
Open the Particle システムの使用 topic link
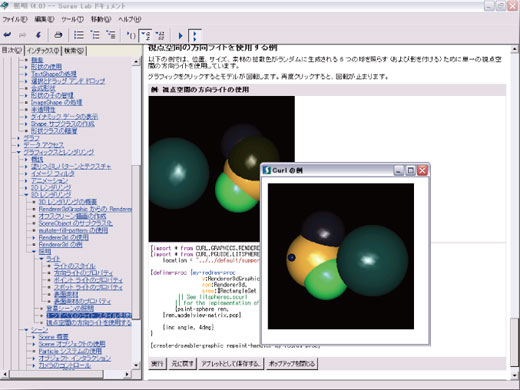point(70,351)
